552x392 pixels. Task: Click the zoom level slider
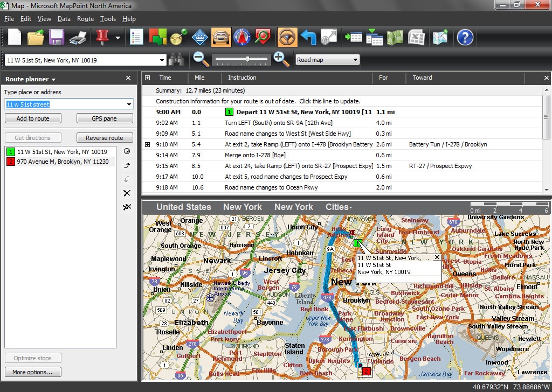click(241, 59)
